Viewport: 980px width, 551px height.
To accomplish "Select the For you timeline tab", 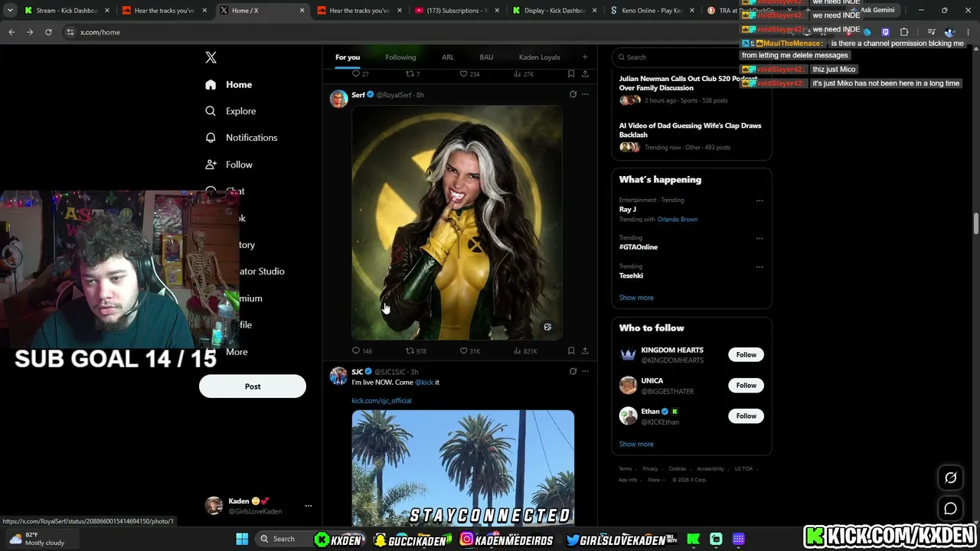I will (348, 57).
